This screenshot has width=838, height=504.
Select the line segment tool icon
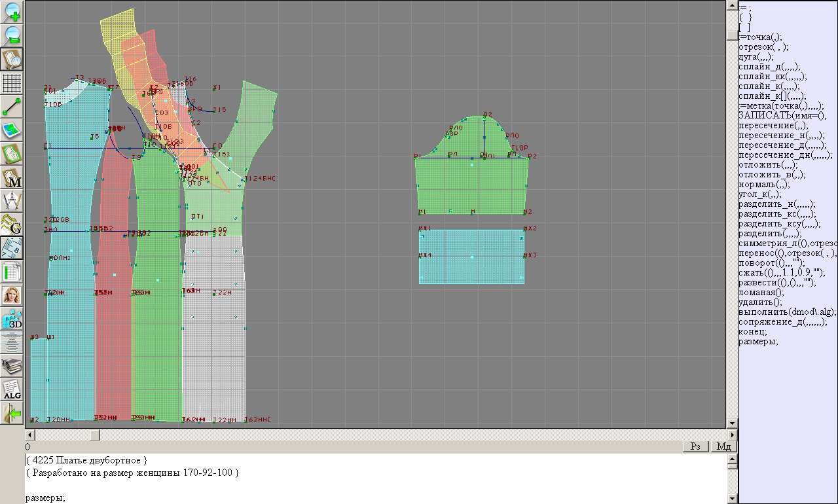point(12,106)
